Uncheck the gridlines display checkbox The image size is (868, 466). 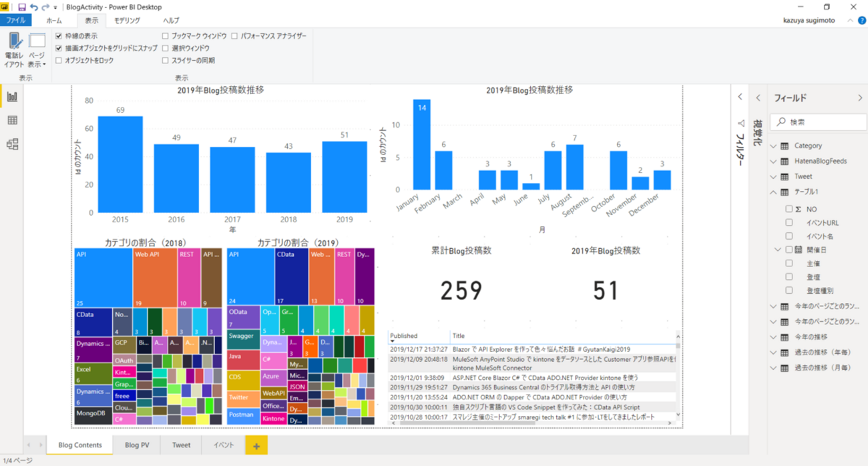[59, 36]
